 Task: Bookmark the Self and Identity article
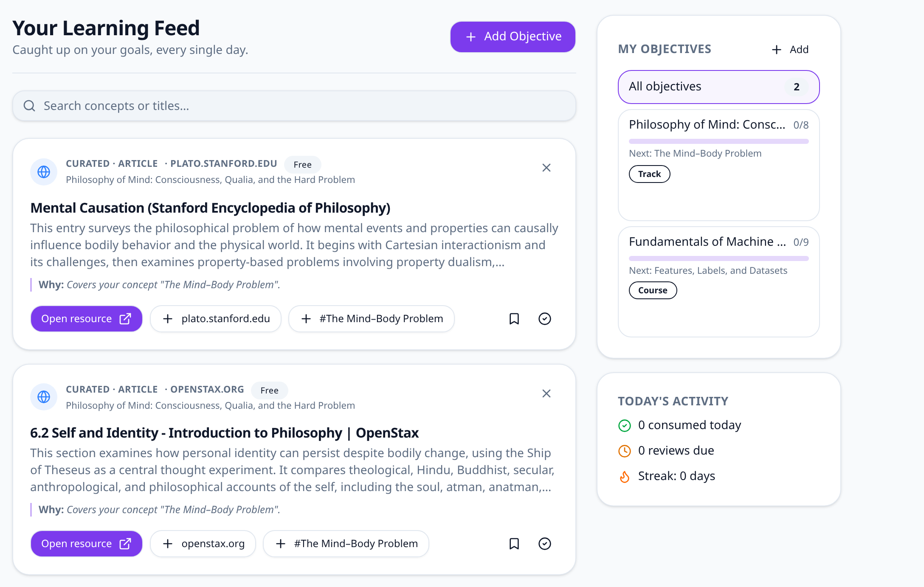coord(514,544)
